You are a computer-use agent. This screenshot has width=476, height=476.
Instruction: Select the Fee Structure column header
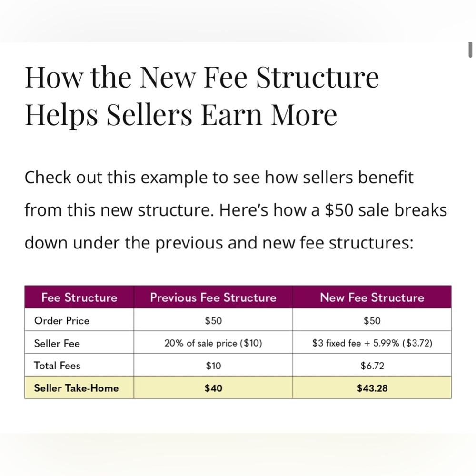tap(79, 297)
